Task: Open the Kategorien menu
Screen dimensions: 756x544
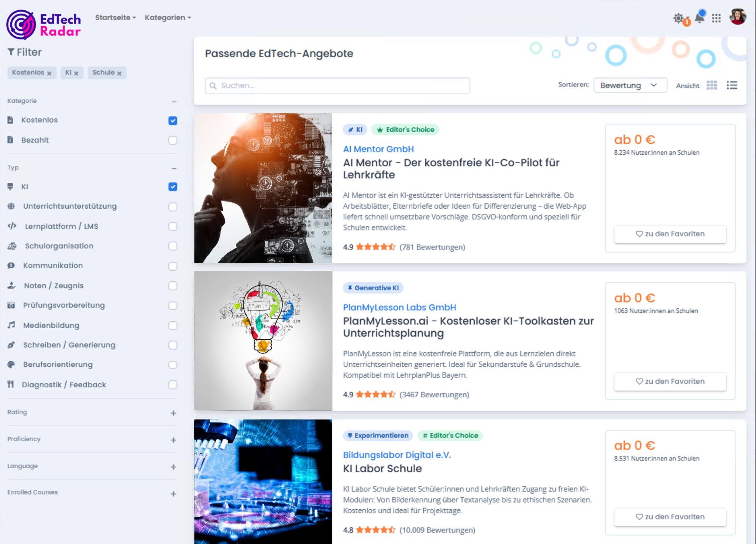Action: [x=168, y=18]
